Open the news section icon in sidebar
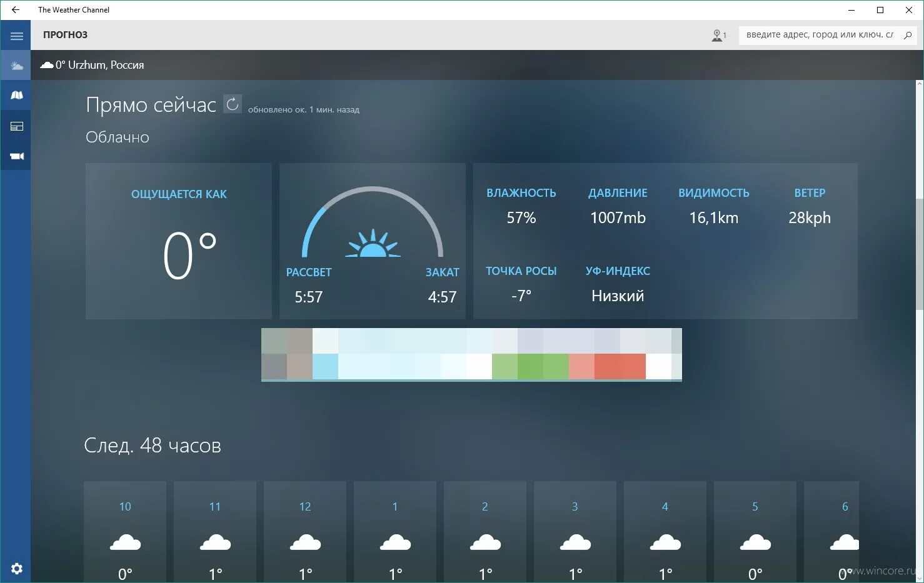The image size is (924, 583). pyautogui.click(x=16, y=126)
